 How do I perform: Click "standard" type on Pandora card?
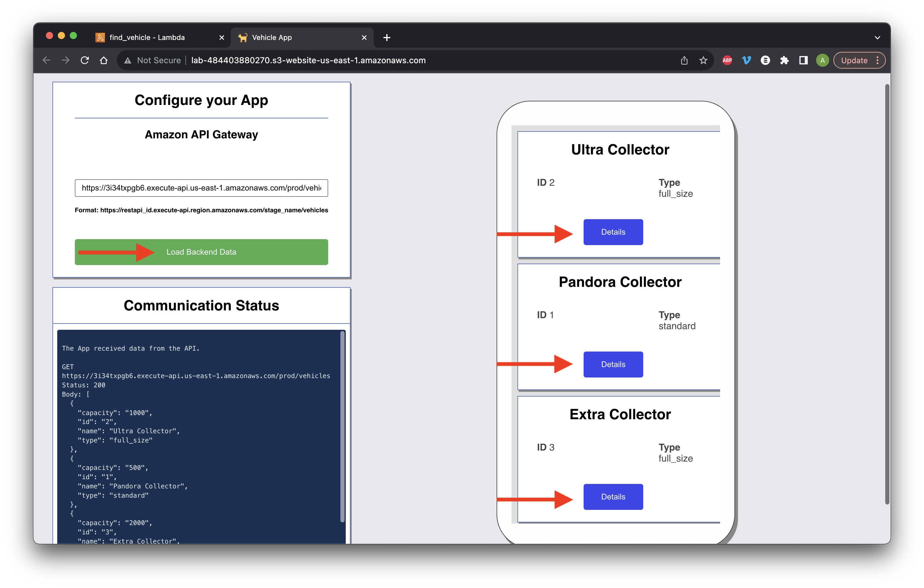point(677,326)
